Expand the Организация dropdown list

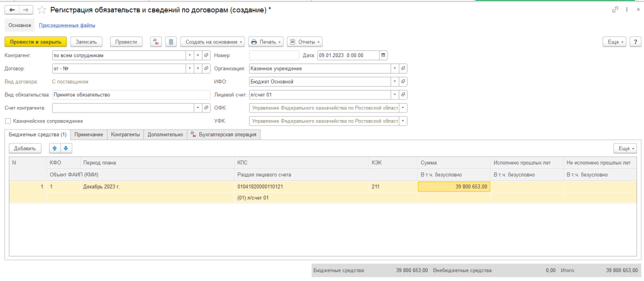coord(395,68)
